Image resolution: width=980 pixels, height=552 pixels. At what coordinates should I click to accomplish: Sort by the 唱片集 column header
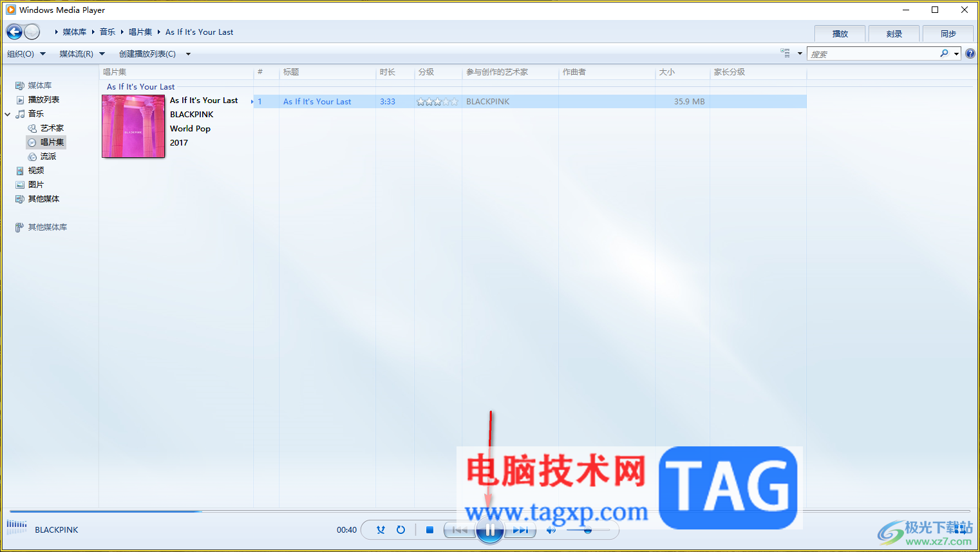click(176, 72)
